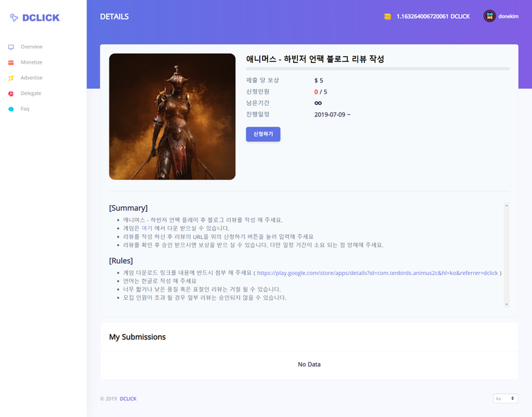The height and width of the screenshot is (417, 532).
Task: Open the ko language dropdown
Action: 505,398
